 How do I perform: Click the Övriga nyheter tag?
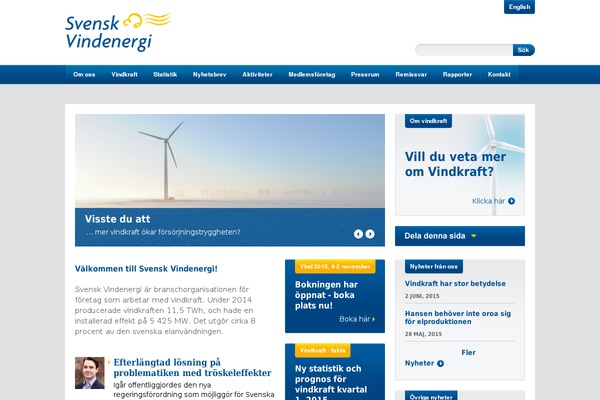tap(431, 397)
